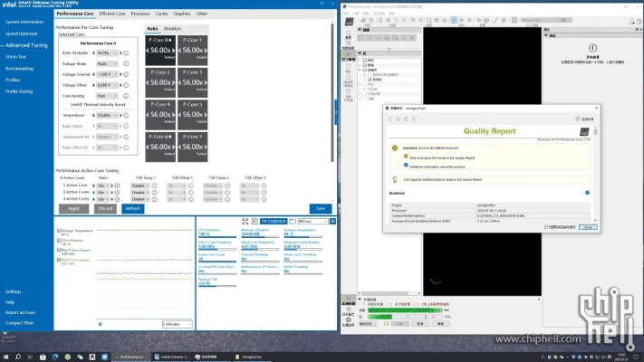The height and width of the screenshot is (362, 644).
Task: Click the info icon beside Voltage Offset
Action: [126, 84]
